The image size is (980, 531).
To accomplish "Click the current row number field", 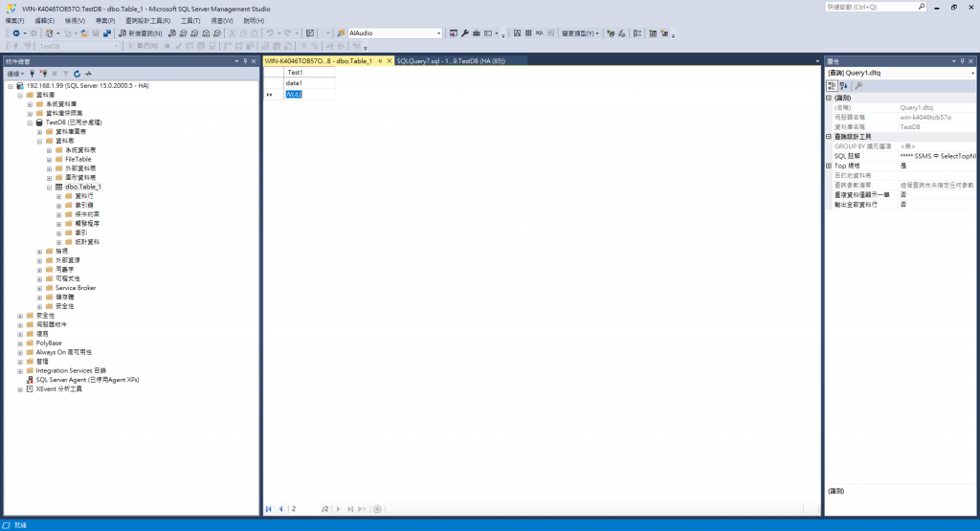I will [304, 509].
